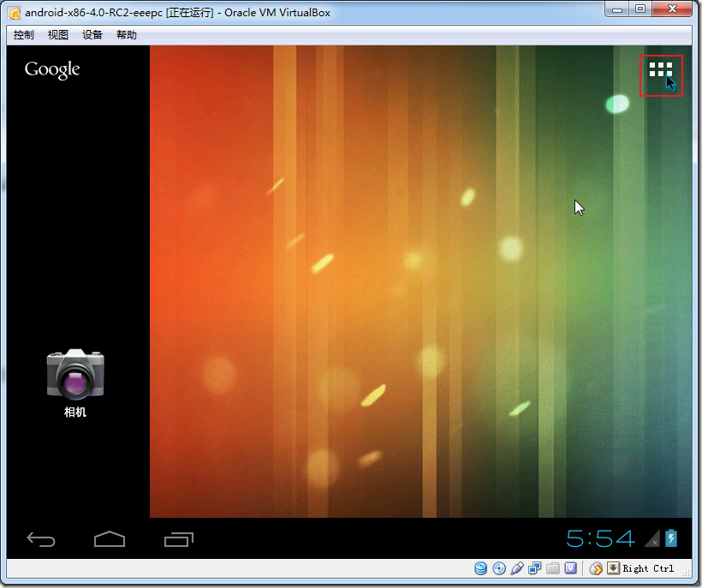The image size is (702, 588).
Task: Click the 5:54 clock in system bar
Action: point(600,538)
